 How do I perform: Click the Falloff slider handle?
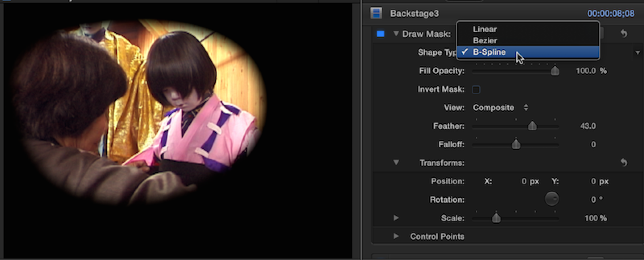tap(516, 145)
